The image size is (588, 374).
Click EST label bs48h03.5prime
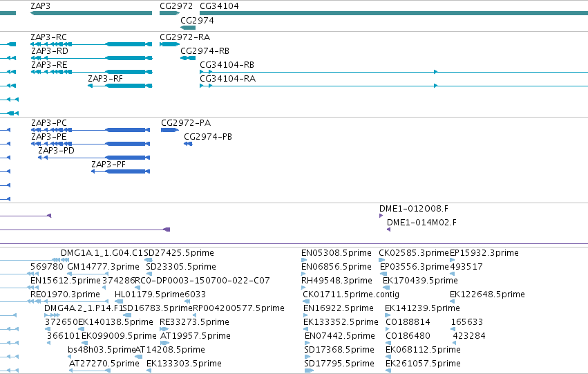tap(102, 350)
